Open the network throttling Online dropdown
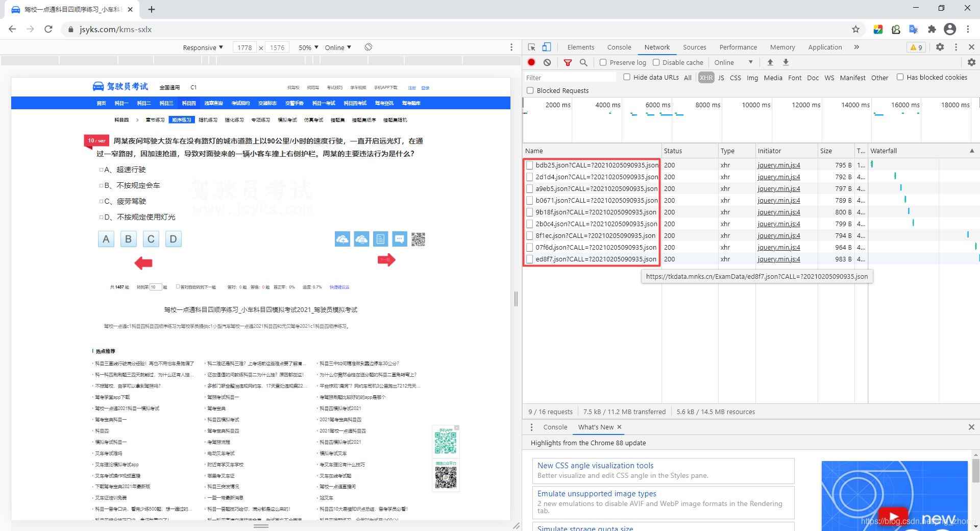980x531 pixels. [733, 62]
